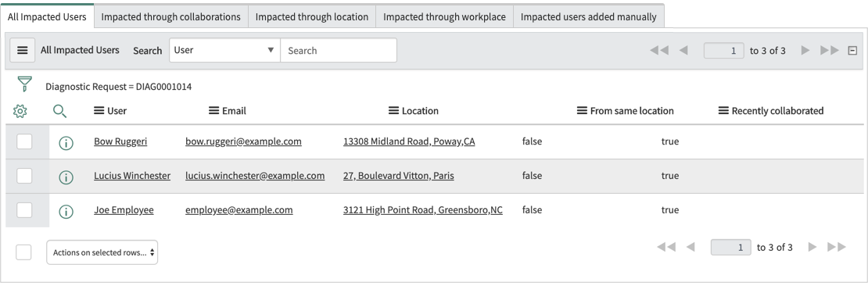Open bow.ruggeri@example.com email link

point(243,141)
